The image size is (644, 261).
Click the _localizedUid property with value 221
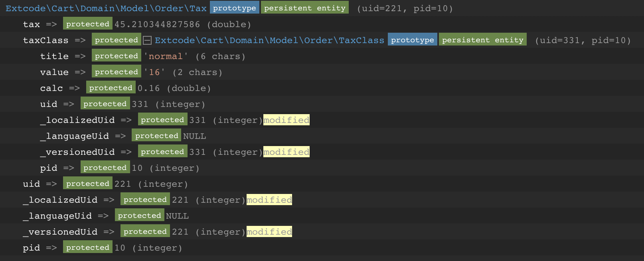point(60,200)
